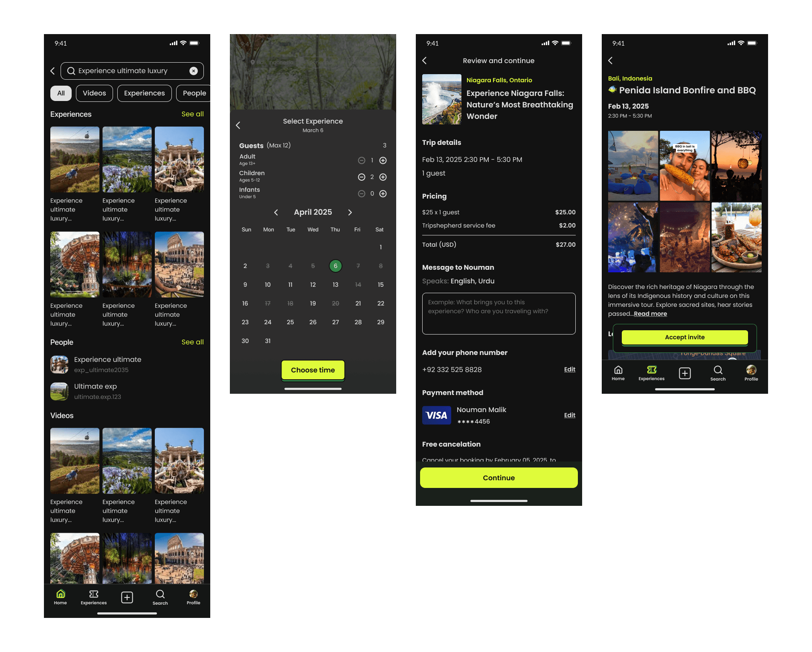Tap the message field to write to Nouman

point(499,314)
